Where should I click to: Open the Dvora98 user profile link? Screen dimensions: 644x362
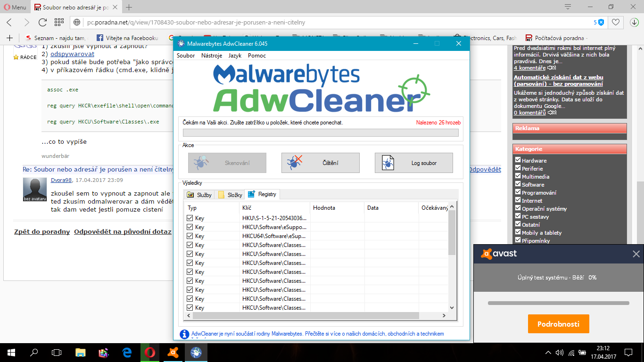click(x=61, y=180)
